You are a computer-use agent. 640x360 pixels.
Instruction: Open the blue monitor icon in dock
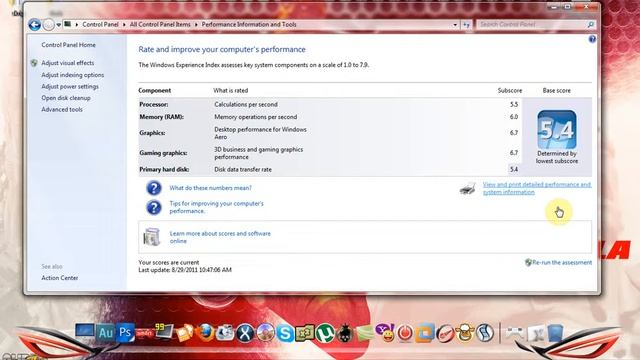click(84, 331)
